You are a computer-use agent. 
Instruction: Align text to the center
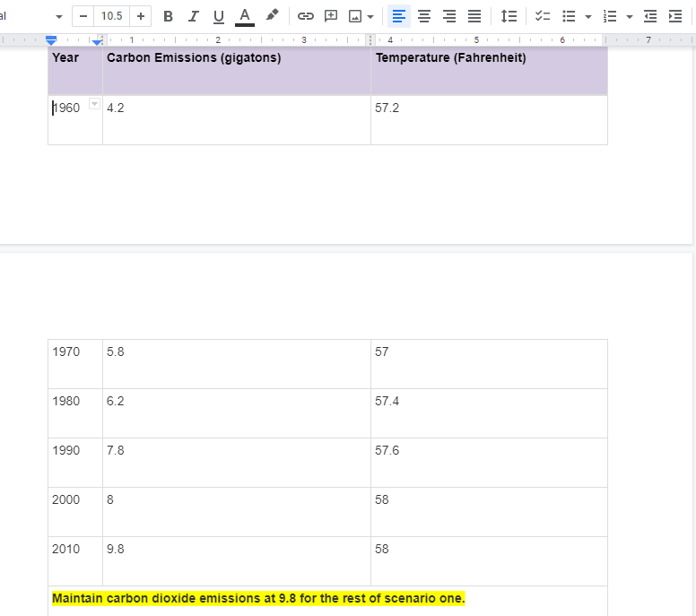point(424,16)
